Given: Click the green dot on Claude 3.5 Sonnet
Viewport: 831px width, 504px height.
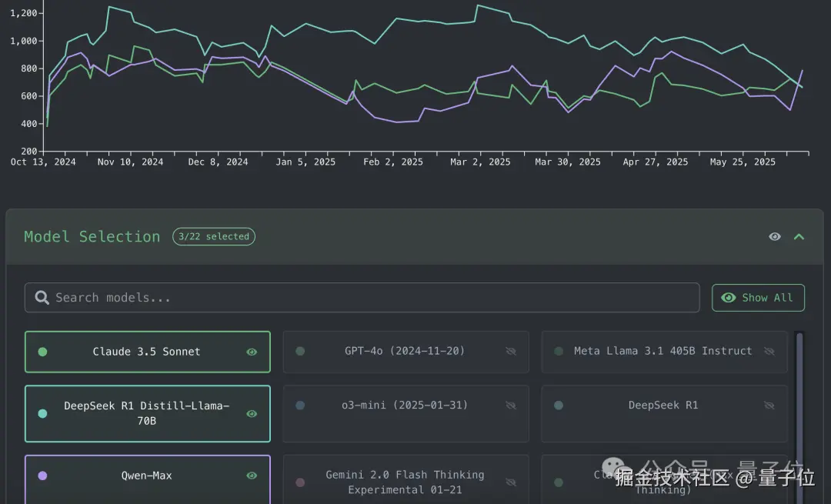Looking at the screenshot, I should [x=43, y=352].
